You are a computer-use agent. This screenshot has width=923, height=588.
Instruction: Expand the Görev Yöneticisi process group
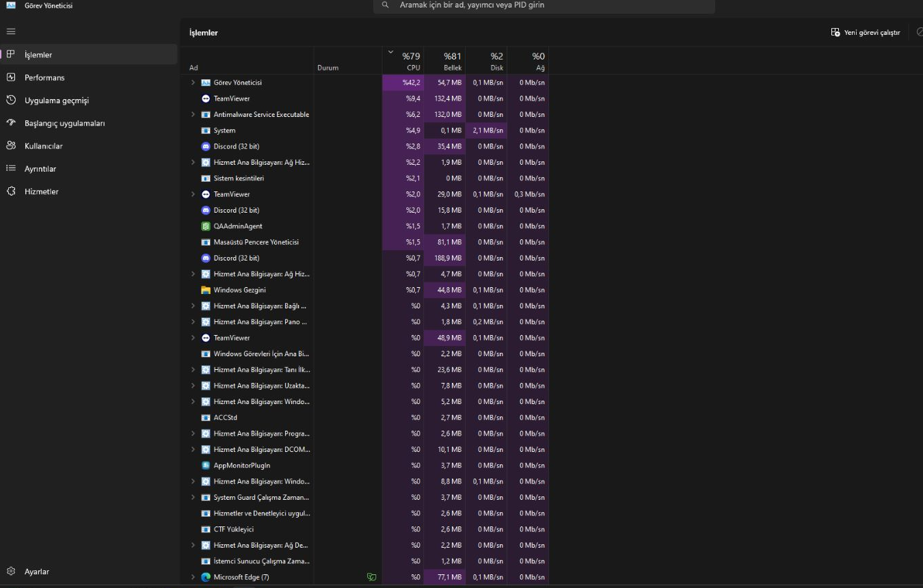193,83
